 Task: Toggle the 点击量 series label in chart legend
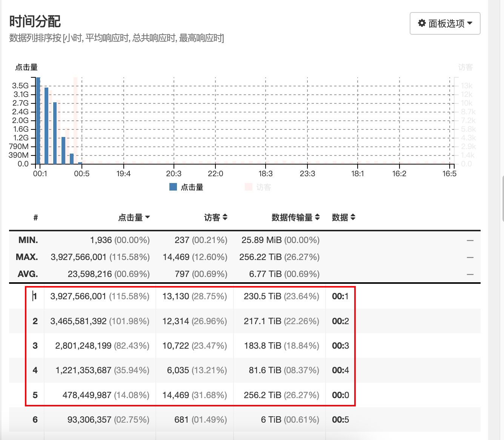(x=192, y=187)
